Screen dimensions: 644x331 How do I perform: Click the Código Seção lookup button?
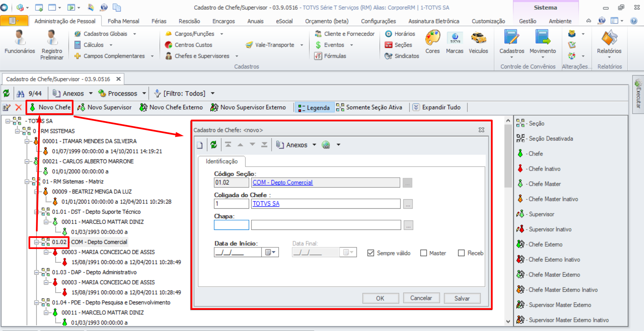click(x=407, y=183)
